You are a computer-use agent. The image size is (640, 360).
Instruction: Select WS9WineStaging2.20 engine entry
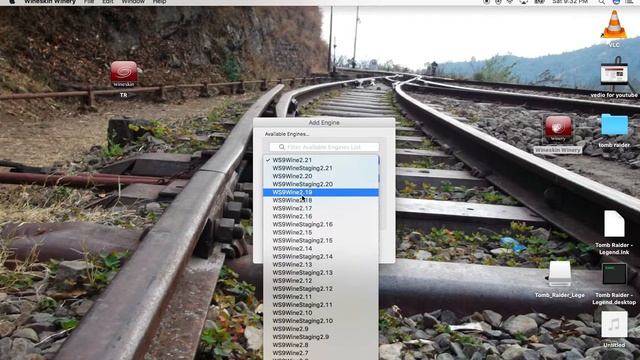point(321,184)
